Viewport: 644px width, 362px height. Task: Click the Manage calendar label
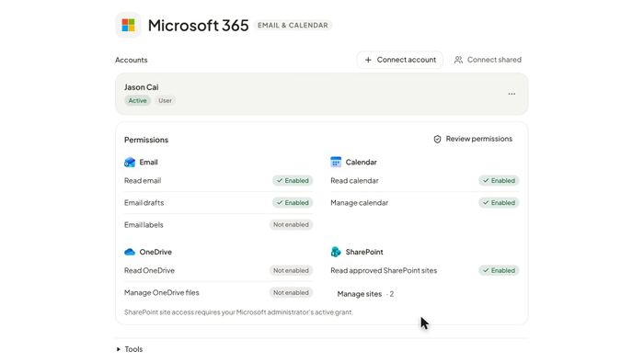tap(360, 202)
